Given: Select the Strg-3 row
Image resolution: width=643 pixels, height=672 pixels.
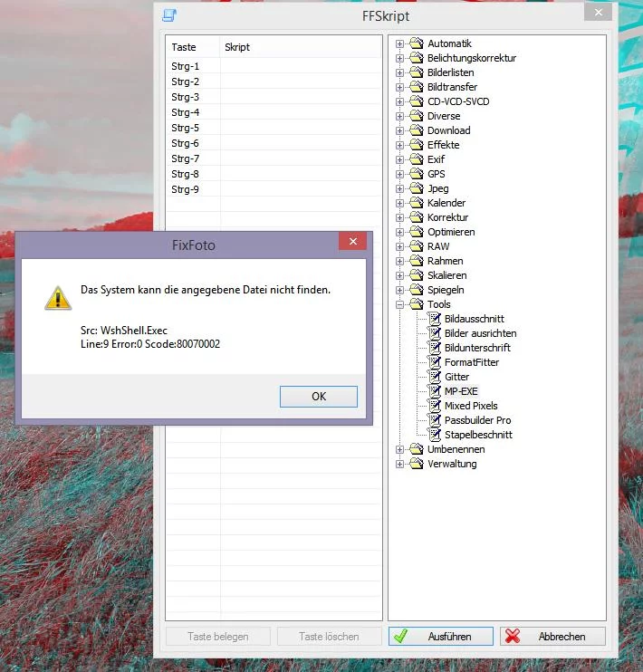Looking at the screenshot, I should (x=274, y=97).
